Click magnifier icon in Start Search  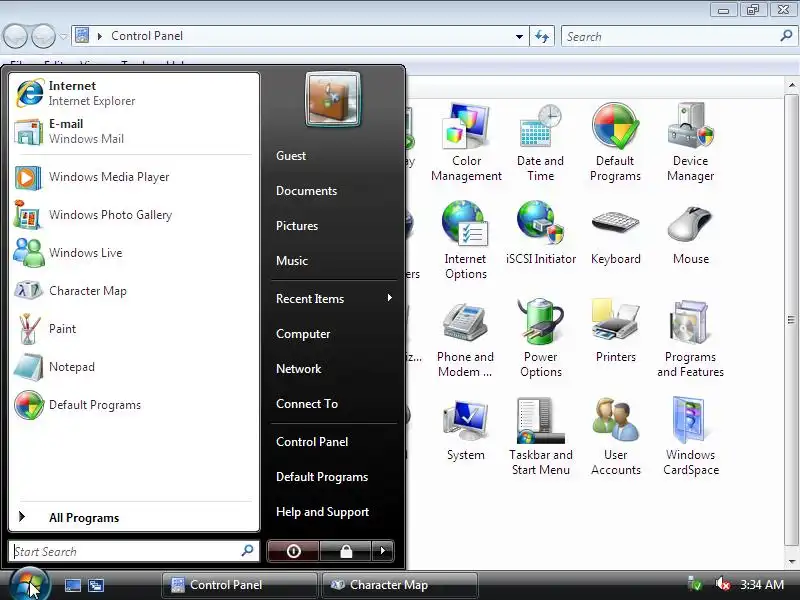coord(247,551)
